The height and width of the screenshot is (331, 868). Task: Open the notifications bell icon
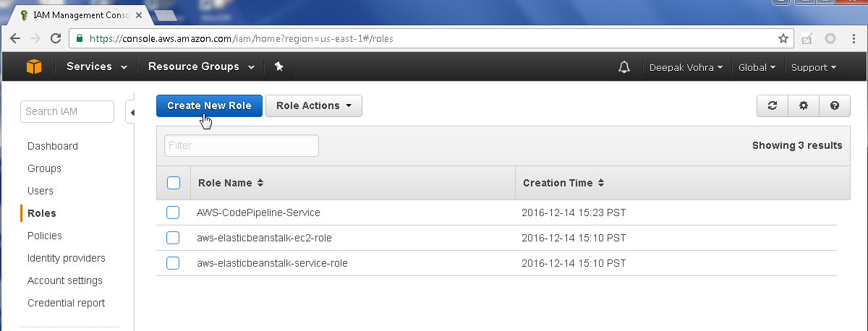624,67
